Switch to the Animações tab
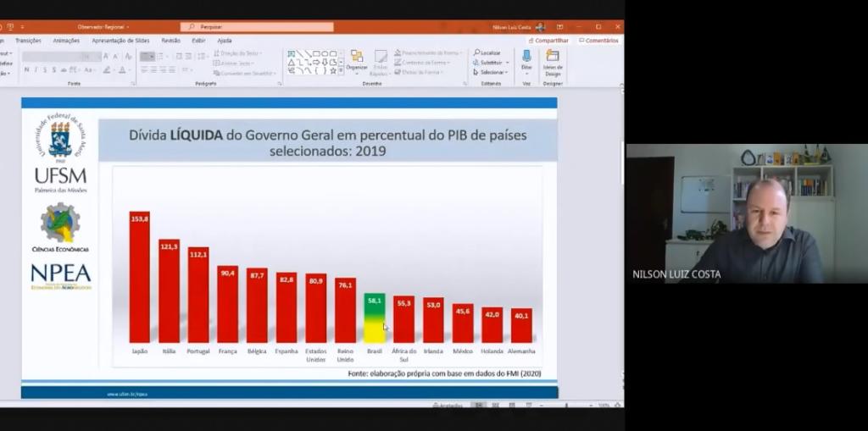Viewport: 868px width, 431px height. [x=66, y=41]
